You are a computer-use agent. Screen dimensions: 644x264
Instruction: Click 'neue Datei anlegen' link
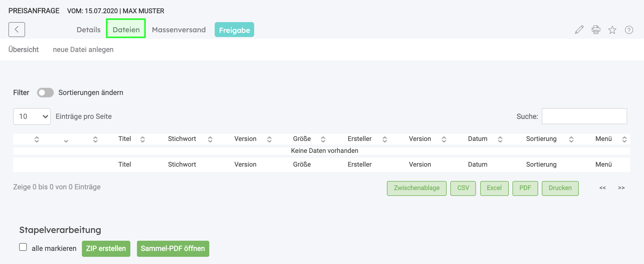pos(83,50)
